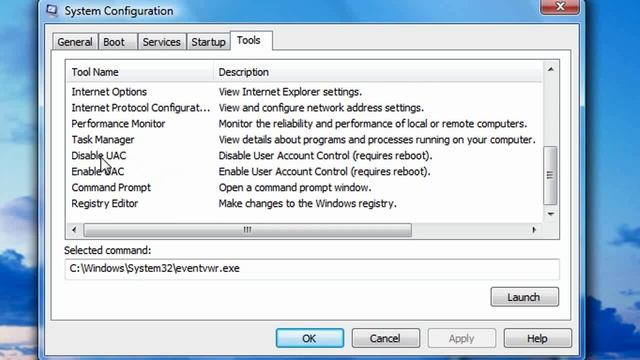
Task: Select Internet Options in tool list
Action: (x=109, y=92)
